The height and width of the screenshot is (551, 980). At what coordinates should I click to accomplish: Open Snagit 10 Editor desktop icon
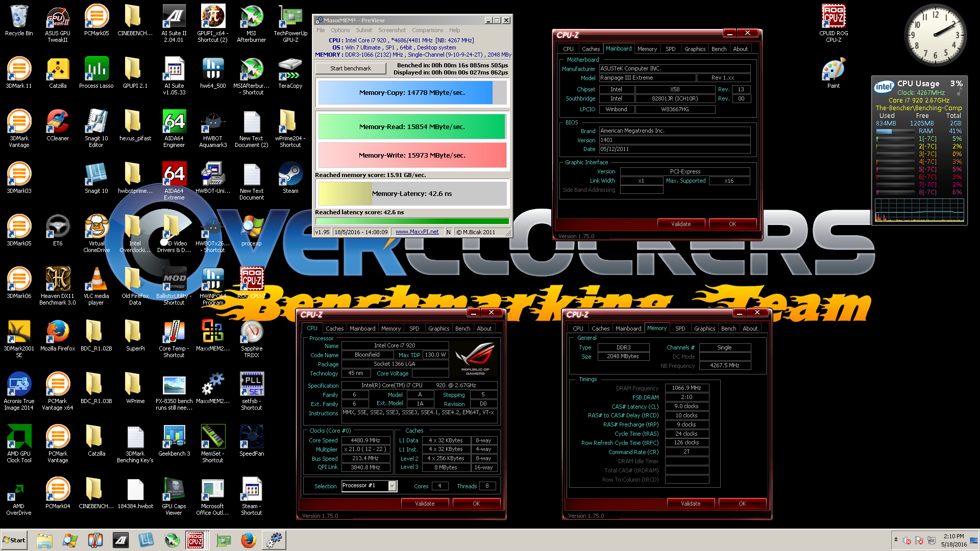click(96, 129)
